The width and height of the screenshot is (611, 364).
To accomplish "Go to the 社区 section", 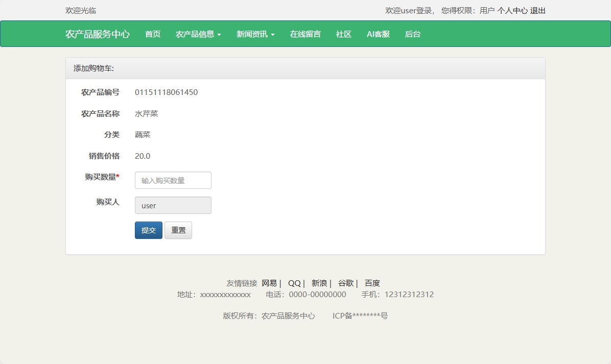I will [x=343, y=34].
